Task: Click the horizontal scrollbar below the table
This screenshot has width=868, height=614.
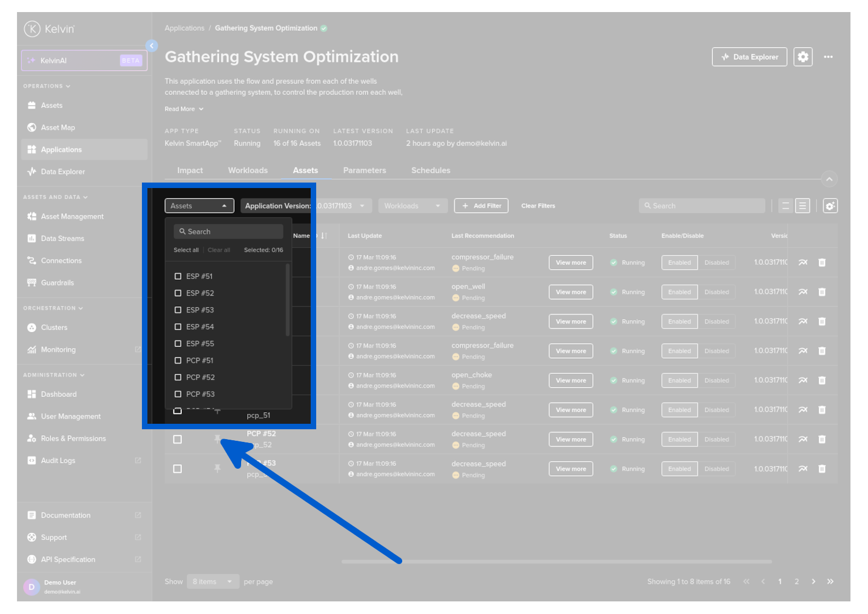Action: tap(556, 561)
